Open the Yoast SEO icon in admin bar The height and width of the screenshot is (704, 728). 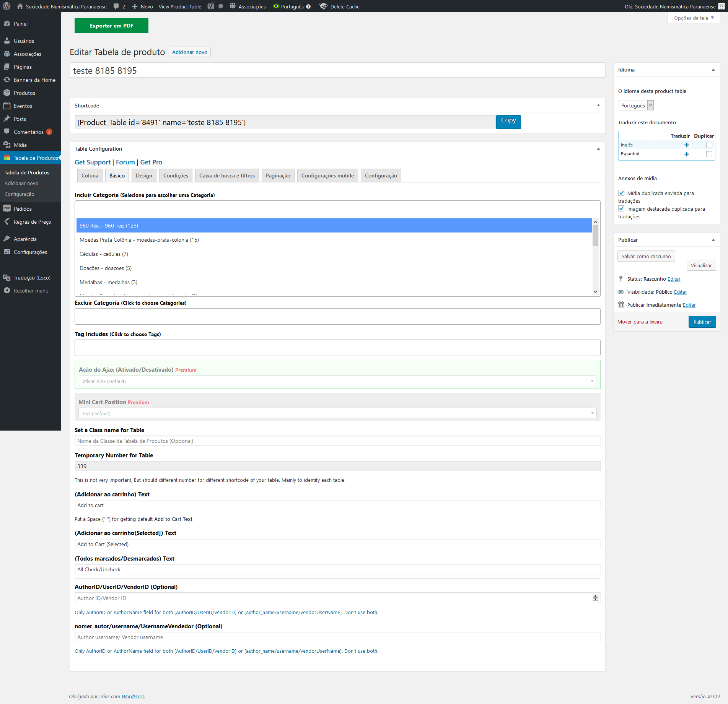(211, 6)
